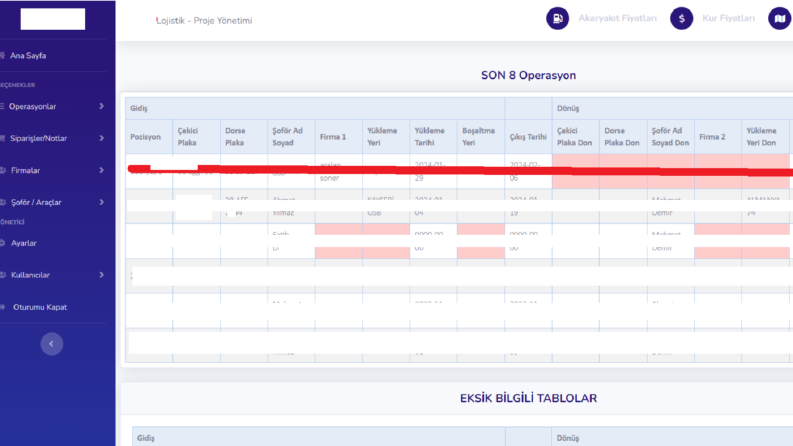Open the map icon in top bar
The height and width of the screenshot is (446, 793).
[780, 19]
